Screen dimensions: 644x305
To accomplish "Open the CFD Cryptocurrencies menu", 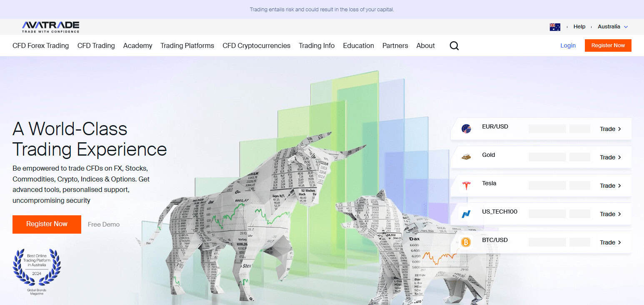I will coord(257,46).
